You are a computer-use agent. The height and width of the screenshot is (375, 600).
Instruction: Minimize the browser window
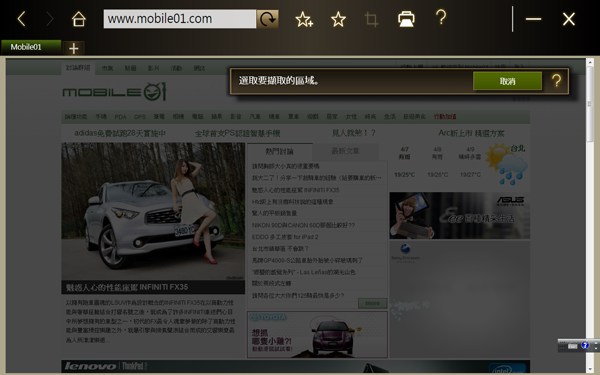533,19
